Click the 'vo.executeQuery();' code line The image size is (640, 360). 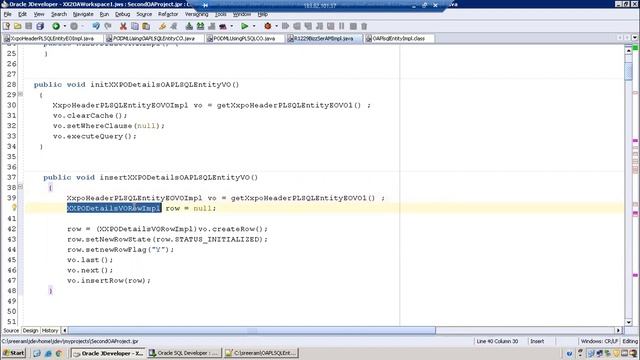point(95,136)
